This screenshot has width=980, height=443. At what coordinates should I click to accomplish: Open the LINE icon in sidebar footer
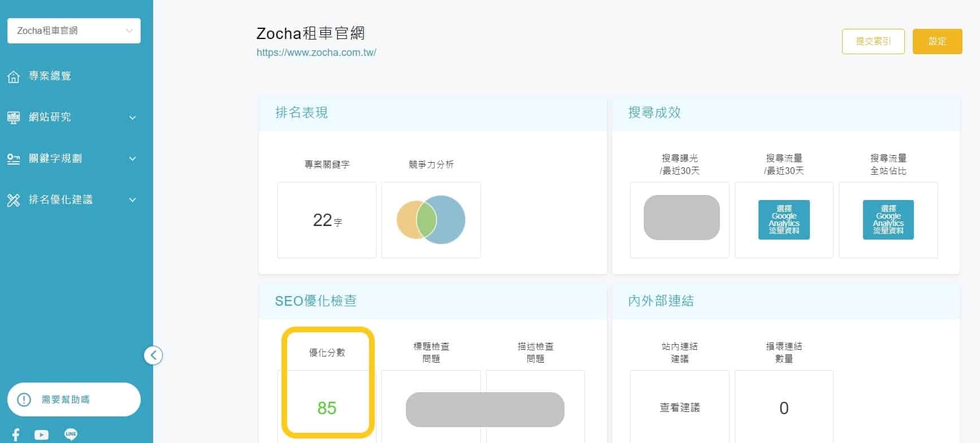tap(71, 434)
